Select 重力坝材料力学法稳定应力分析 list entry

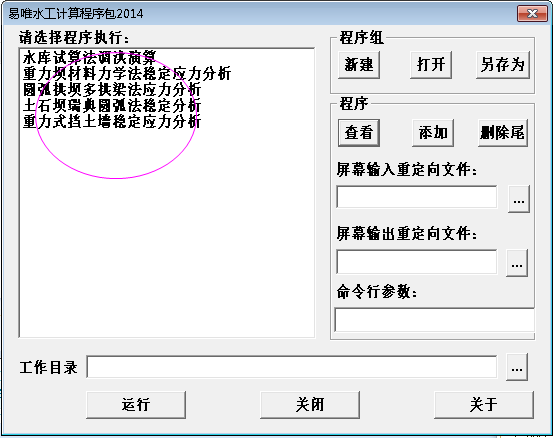(x=127, y=73)
